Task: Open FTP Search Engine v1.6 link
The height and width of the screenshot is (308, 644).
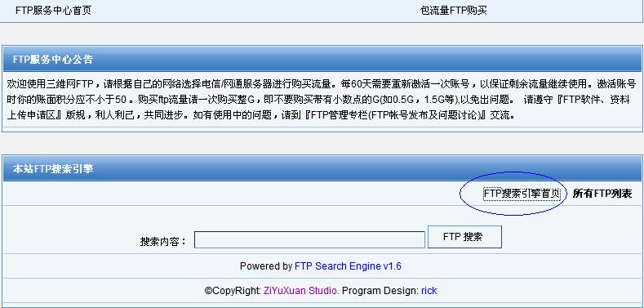Action: point(348,266)
